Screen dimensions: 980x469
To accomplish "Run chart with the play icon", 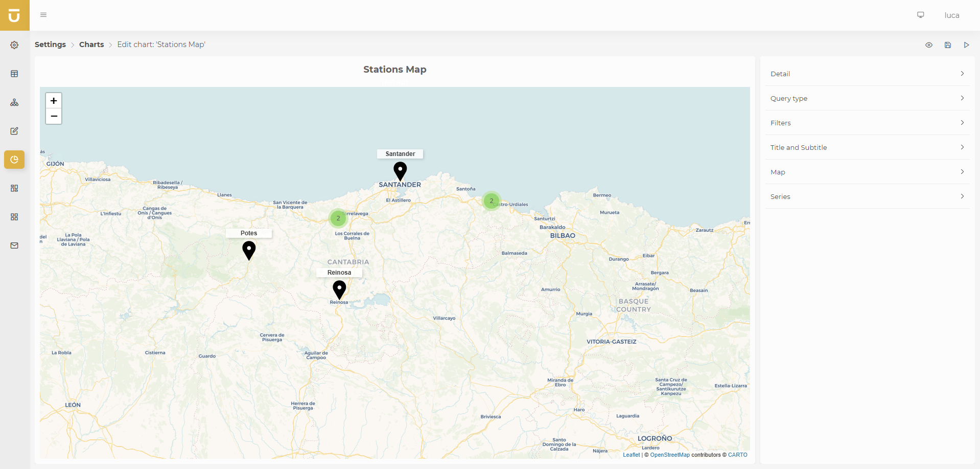I will tap(966, 45).
